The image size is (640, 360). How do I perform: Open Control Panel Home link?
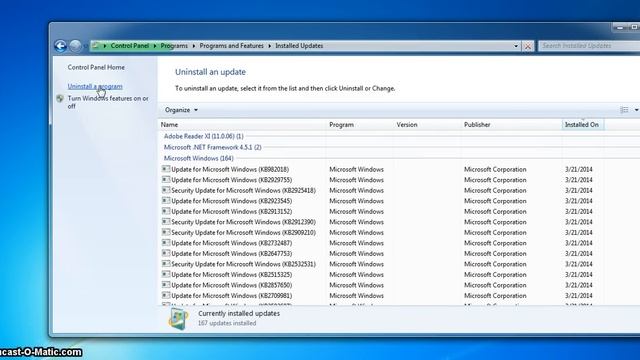coord(96,67)
